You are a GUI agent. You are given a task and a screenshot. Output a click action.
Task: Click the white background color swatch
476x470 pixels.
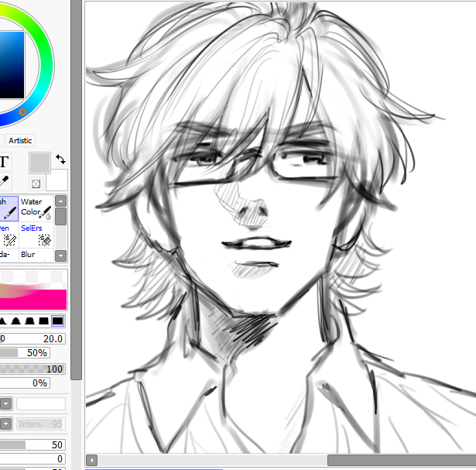point(57,180)
